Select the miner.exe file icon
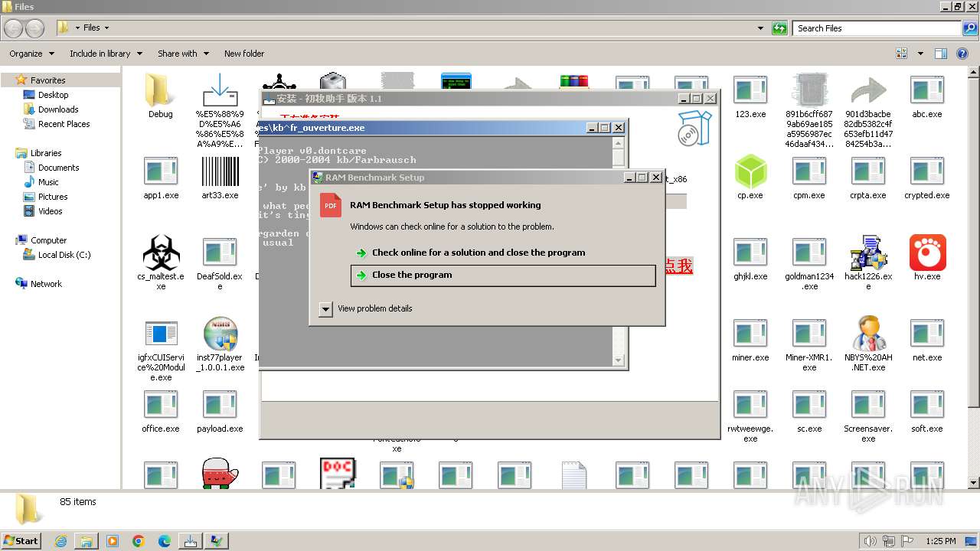The width and height of the screenshot is (980, 551). [x=750, y=334]
